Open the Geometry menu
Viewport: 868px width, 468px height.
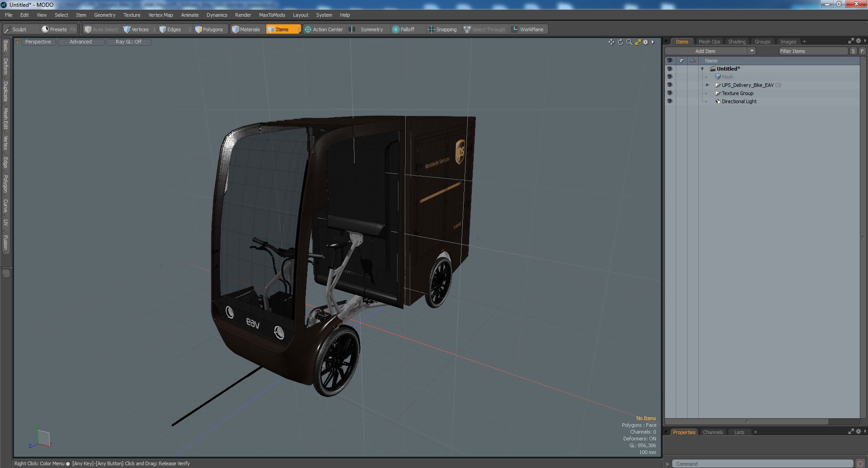104,15
